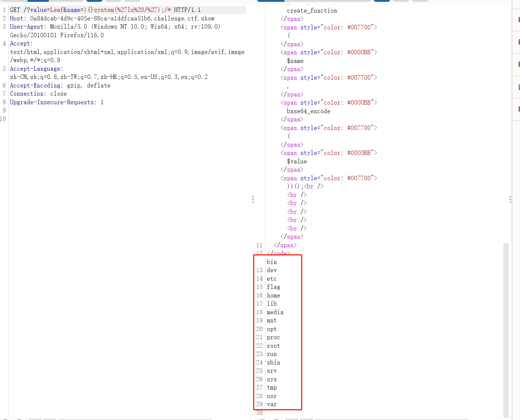This screenshot has width=520, height=420.
Task: Click the 'etc' directory in output
Action: tap(272, 279)
